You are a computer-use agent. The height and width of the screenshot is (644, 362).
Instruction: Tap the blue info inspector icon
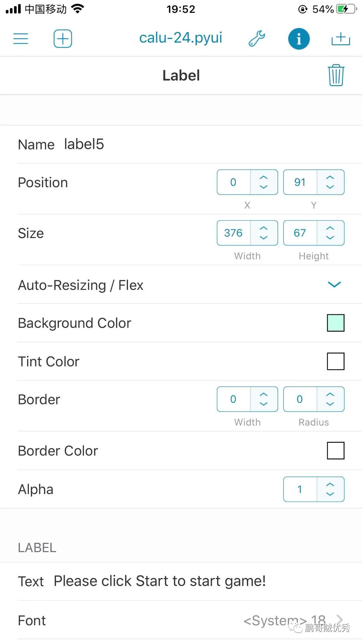(299, 39)
